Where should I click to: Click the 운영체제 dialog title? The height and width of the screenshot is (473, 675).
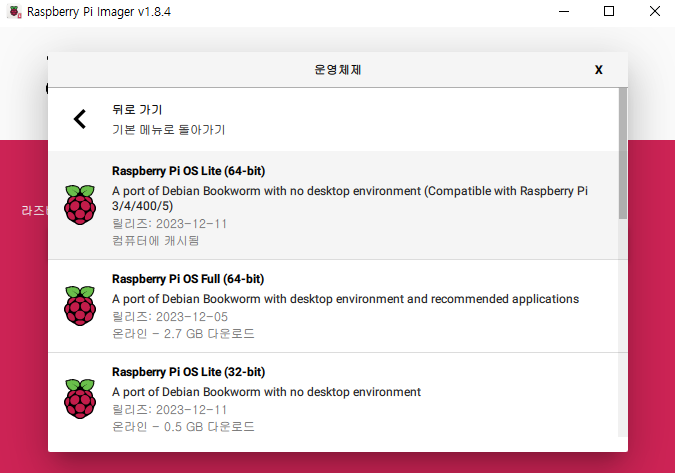[x=338, y=70]
